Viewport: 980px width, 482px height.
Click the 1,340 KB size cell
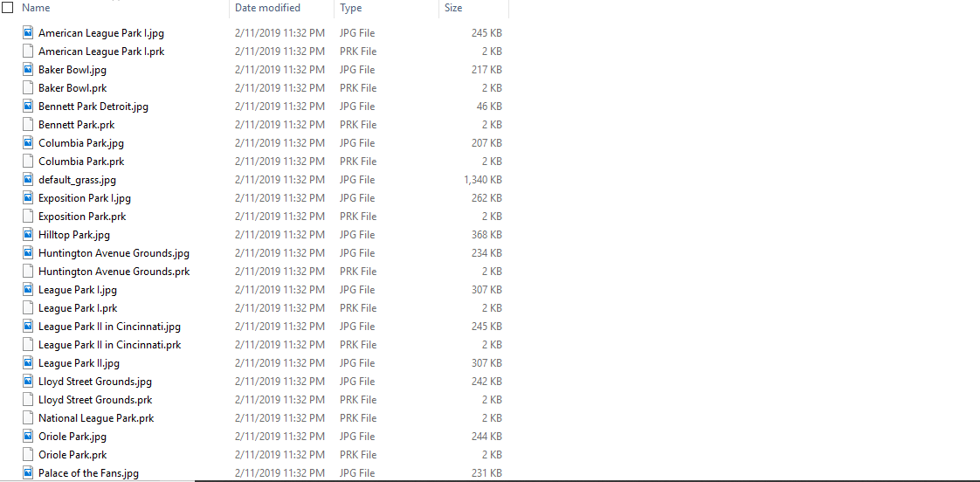tap(482, 179)
